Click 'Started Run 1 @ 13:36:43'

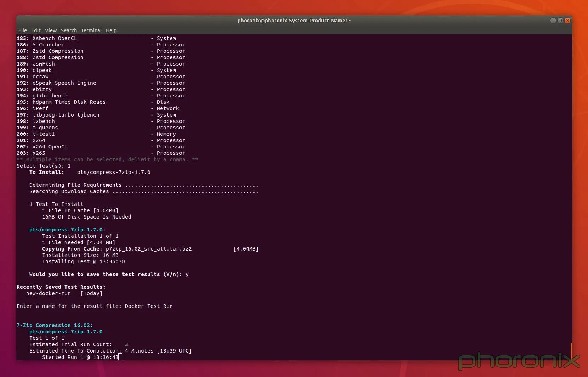coord(80,357)
